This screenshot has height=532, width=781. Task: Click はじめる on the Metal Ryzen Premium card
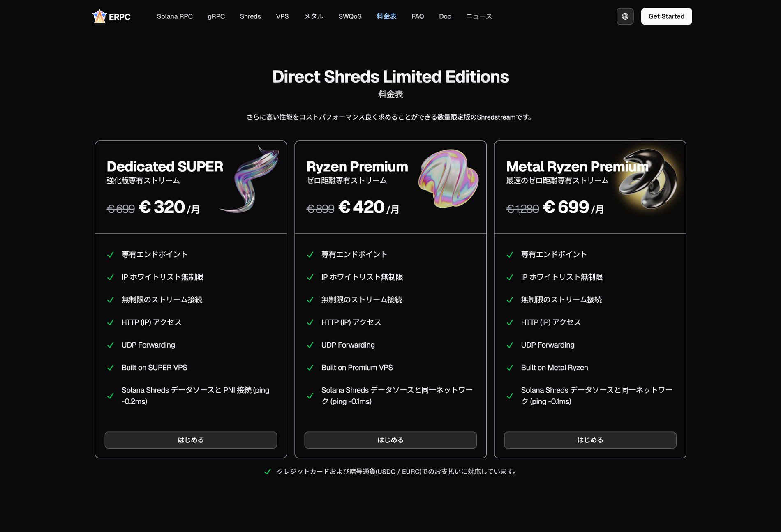tap(590, 440)
